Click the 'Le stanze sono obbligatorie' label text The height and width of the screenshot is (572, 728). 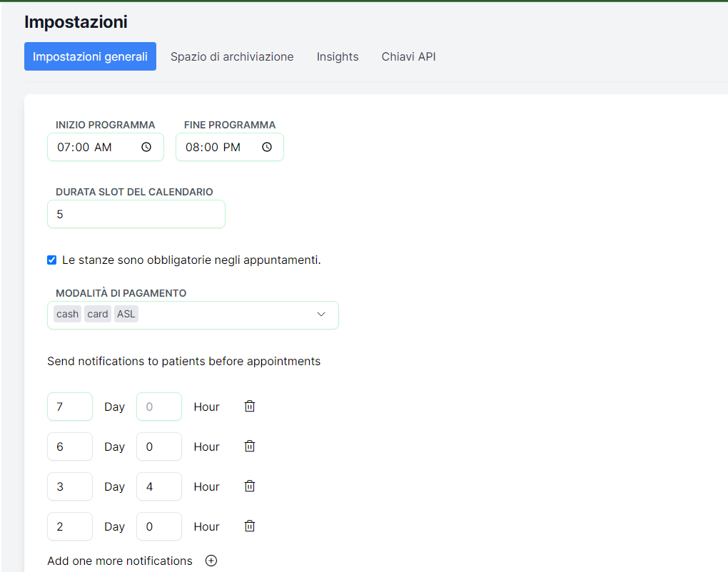click(191, 260)
